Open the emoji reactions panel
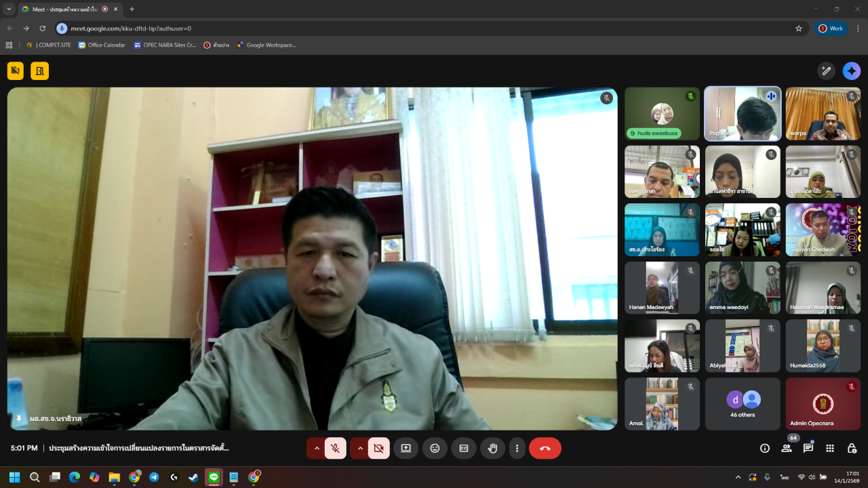The image size is (868, 488). click(x=435, y=448)
